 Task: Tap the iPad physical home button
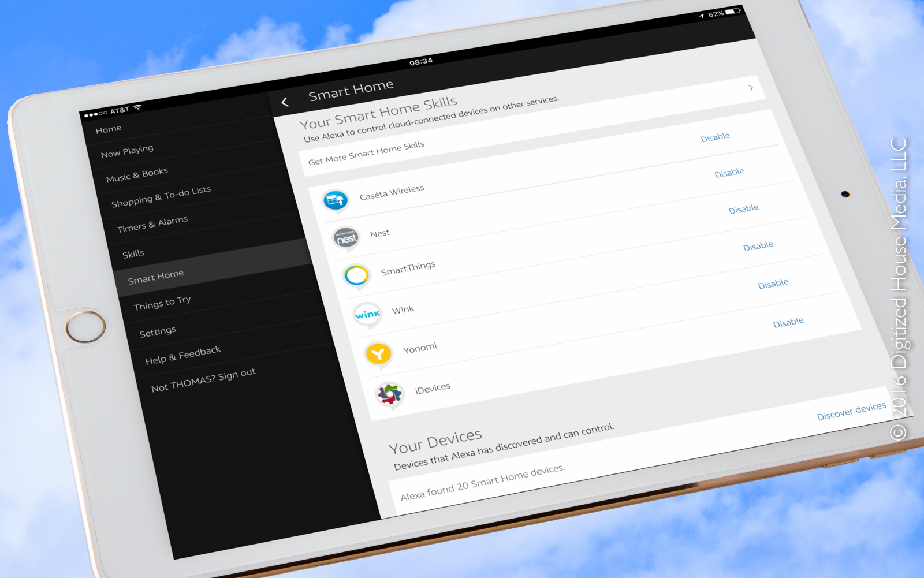click(85, 326)
